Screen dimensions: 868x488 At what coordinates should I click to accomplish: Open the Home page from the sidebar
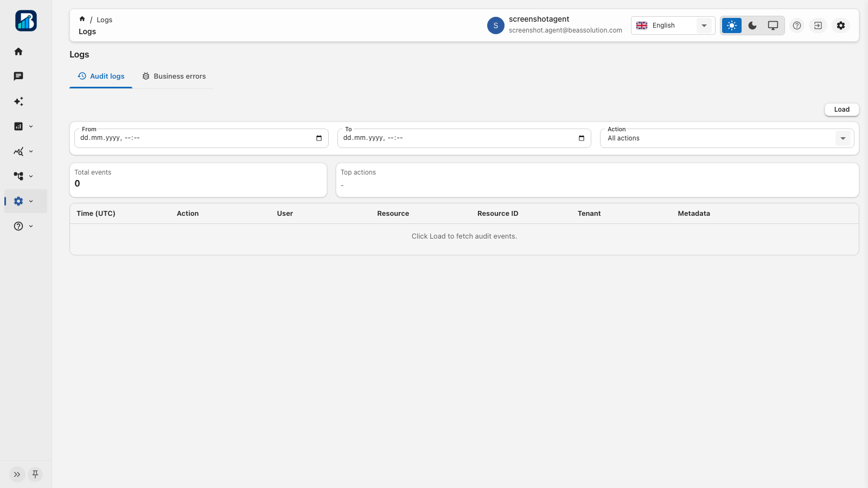pos(18,52)
